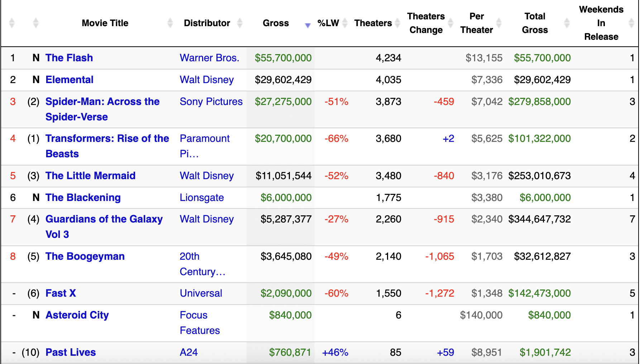Viewport: 640px width, 364px height.
Task: Sort arrows next to Total Gross header
Action: (x=567, y=23)
